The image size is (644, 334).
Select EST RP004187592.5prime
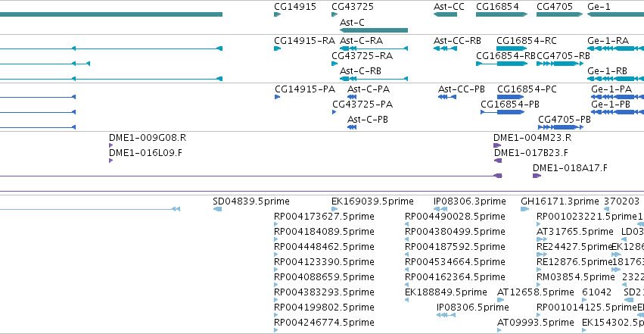pos(406,254)
